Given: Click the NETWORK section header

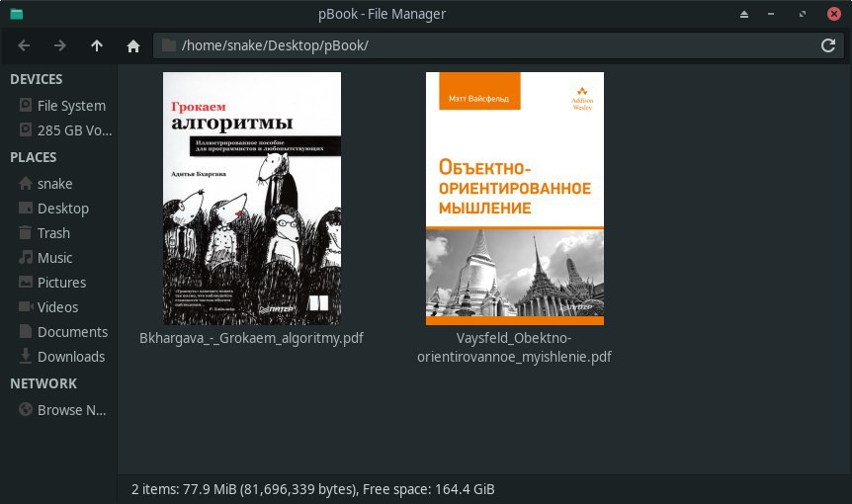Looking at the screenshot, I should [x=43, y=383].
